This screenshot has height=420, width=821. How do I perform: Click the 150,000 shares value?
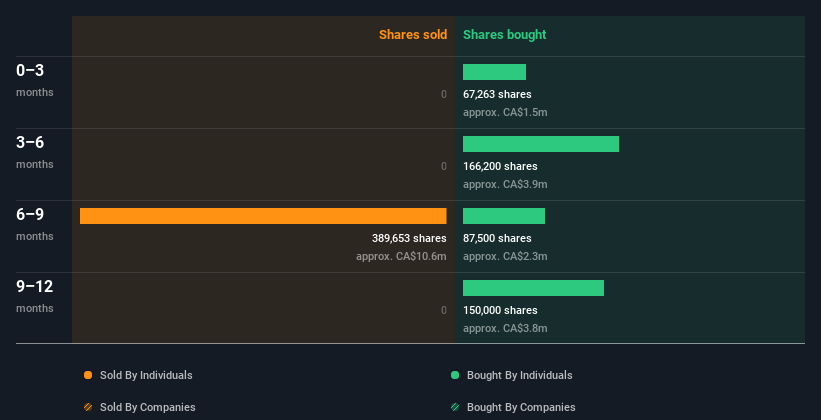(500, 310)
